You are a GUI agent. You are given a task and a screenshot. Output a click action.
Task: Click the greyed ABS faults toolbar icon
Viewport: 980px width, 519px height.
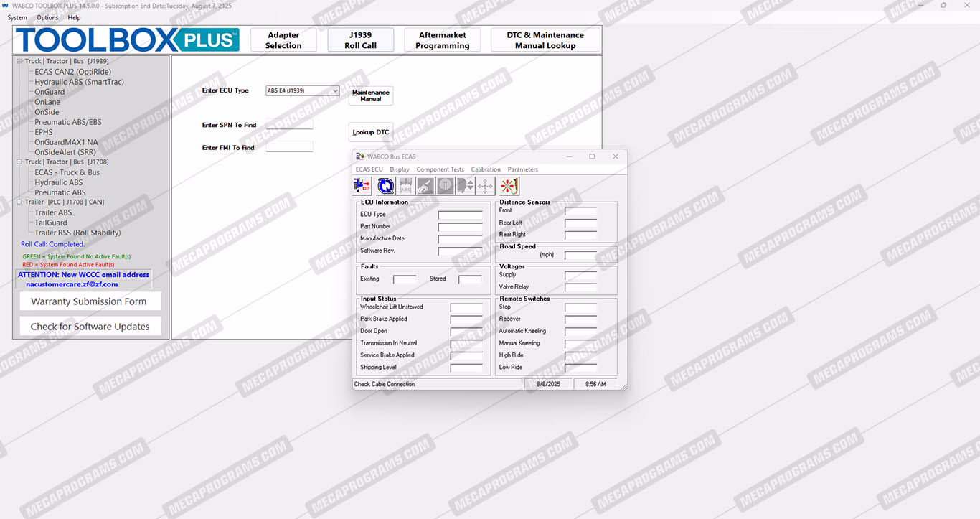[405, 186]
